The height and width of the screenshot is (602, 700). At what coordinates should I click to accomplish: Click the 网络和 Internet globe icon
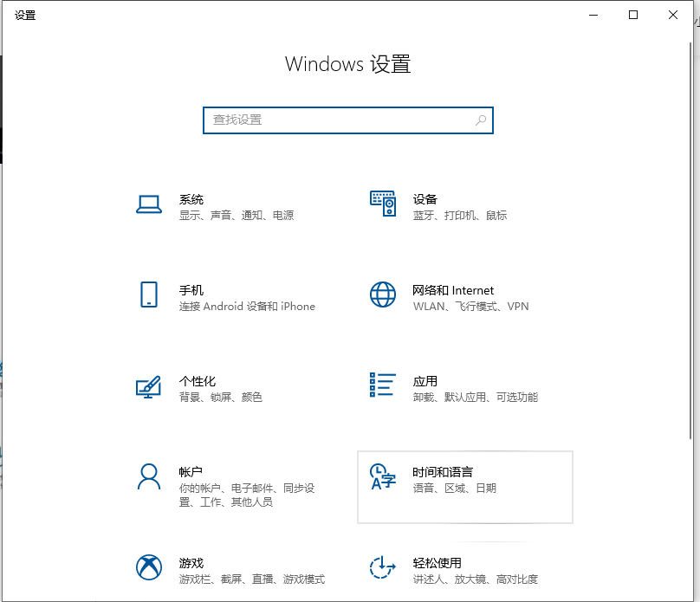[382, 295]
